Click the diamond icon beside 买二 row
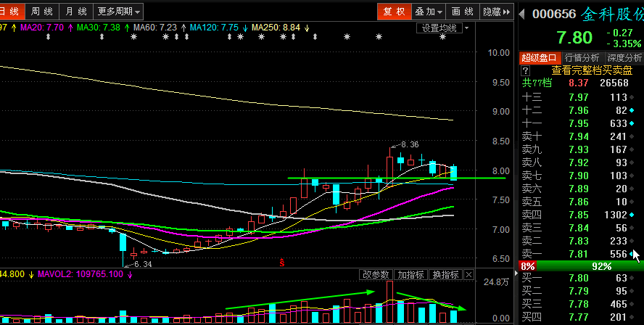 [x=631, y=292]
